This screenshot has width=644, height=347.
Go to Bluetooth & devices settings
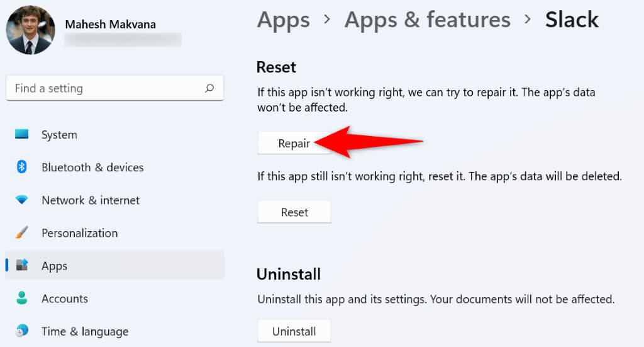[92, 168]
